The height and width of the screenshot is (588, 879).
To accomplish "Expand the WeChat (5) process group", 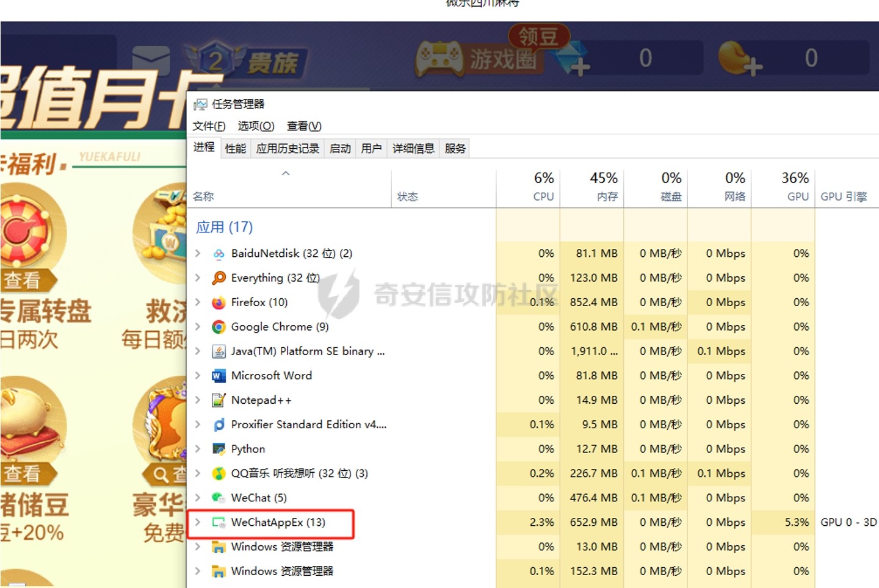I will point(198,497).
